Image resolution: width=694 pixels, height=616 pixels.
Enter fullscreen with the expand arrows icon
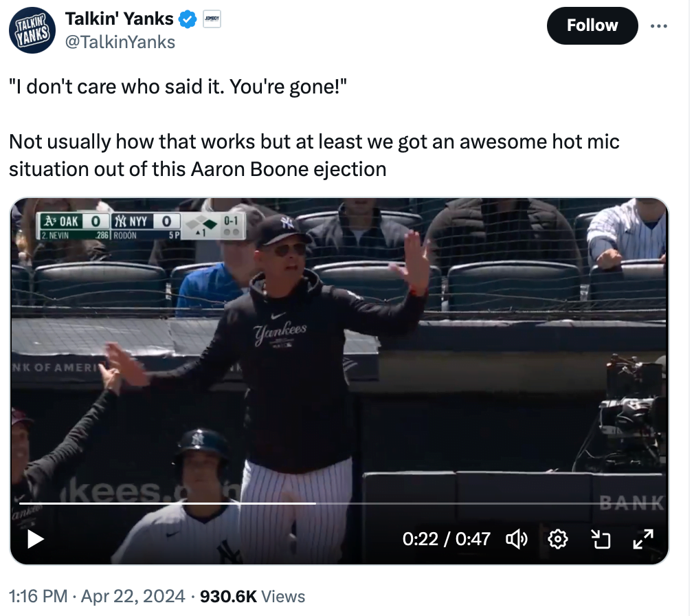point(642,538)
